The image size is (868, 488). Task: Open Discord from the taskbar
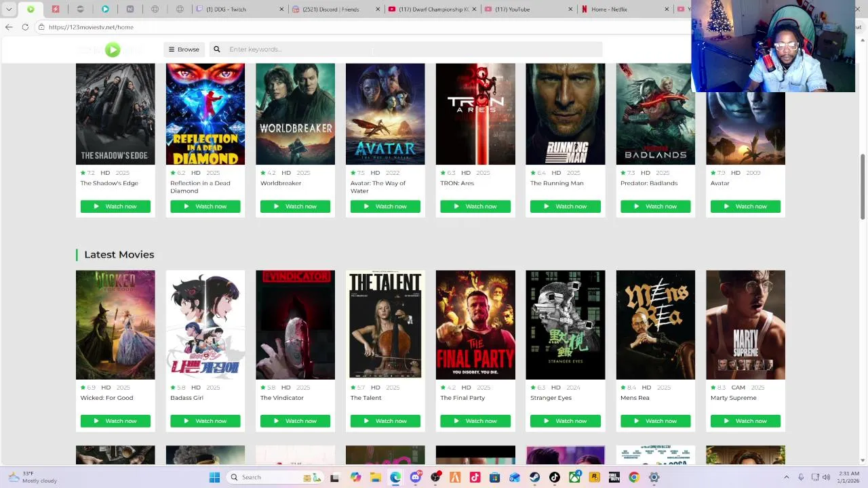click(416, 477)
